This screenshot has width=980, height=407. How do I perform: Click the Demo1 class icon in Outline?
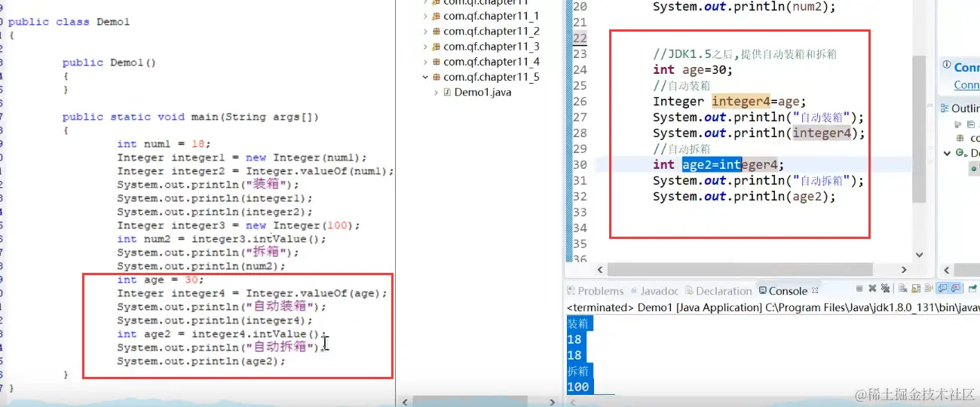point(960,153)
